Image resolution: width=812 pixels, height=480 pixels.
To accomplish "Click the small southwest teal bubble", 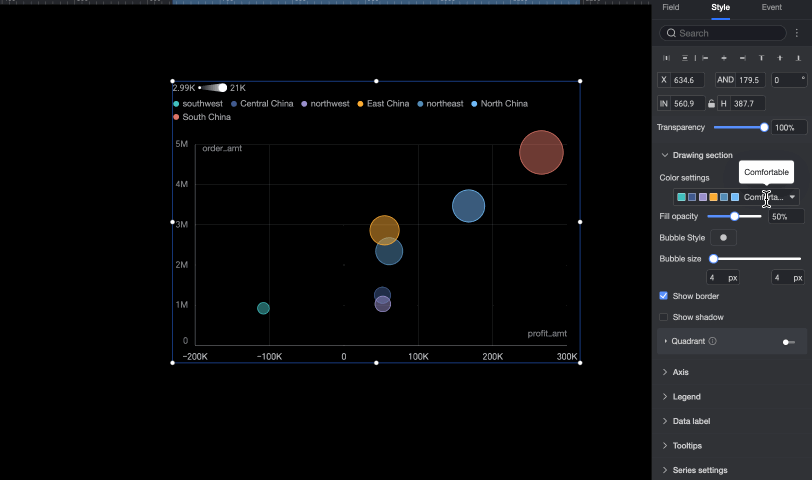I will pyautogui.click(x=263, y=308).
